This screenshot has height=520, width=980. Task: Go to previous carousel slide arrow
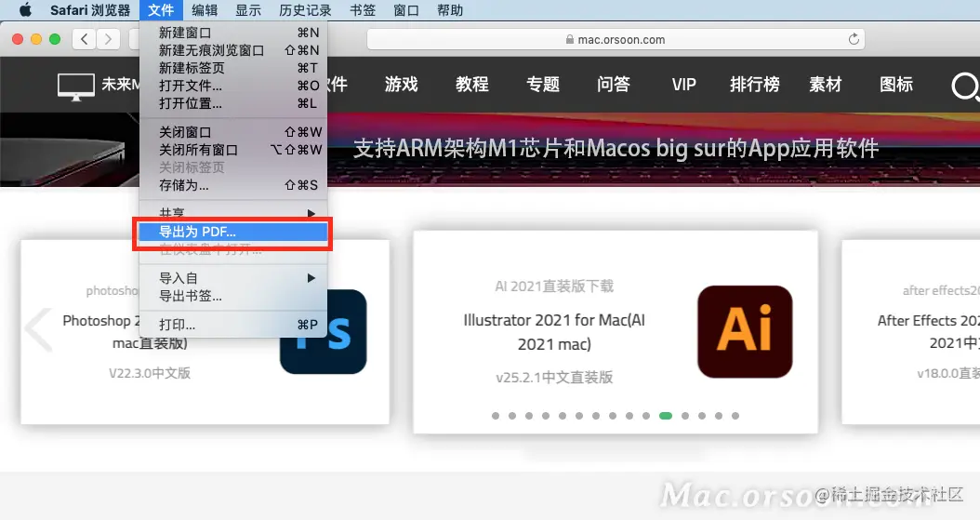click(38, 328)
